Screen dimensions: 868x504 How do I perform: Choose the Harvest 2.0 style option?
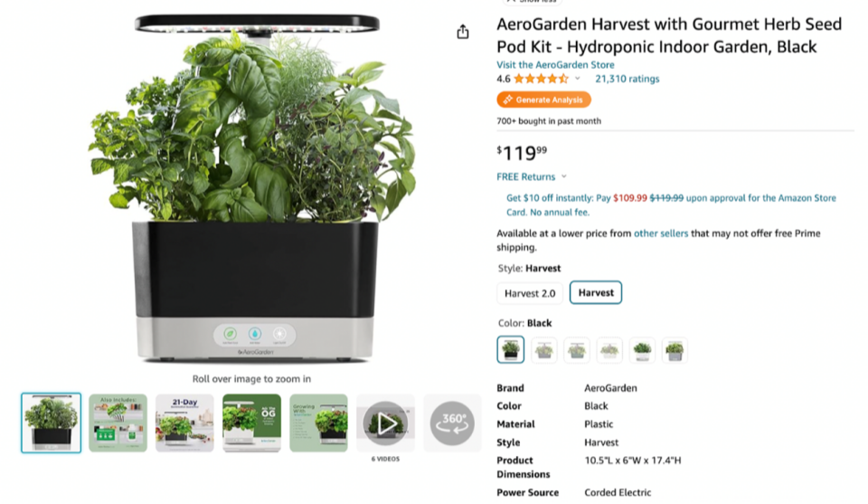pos(530,293)
